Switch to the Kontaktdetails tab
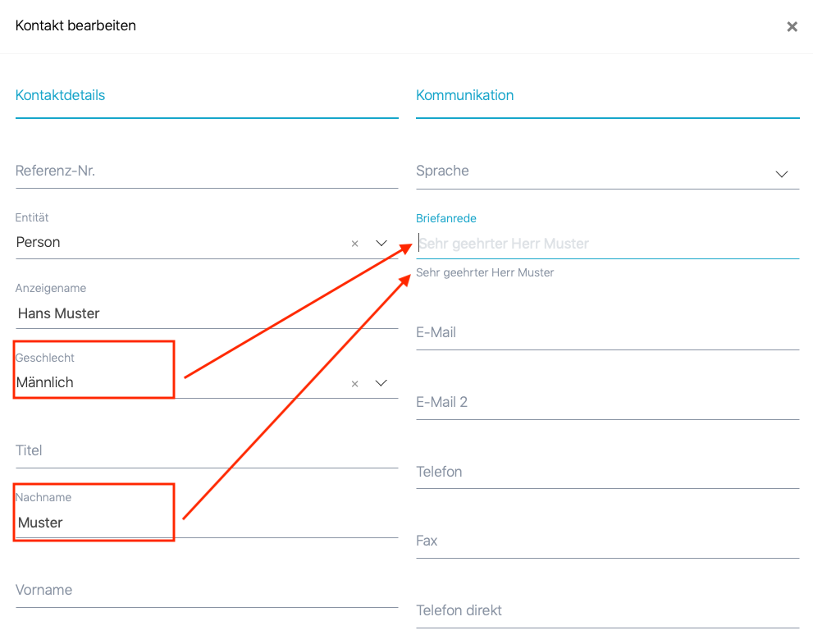Viewport: 813px width, 644px height. [x=60, y=95]
